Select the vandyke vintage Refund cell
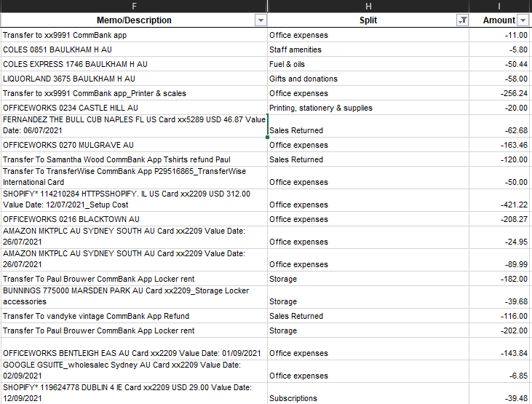This screenshot has height=404, width=532. [x=134, y=316]
